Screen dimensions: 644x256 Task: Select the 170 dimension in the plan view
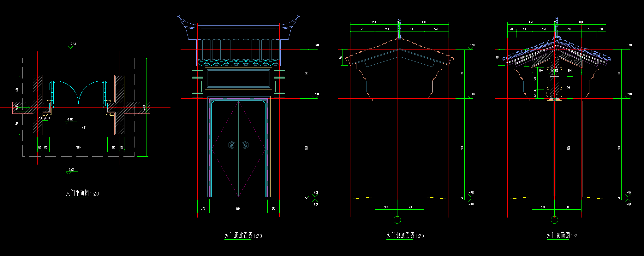45,148
